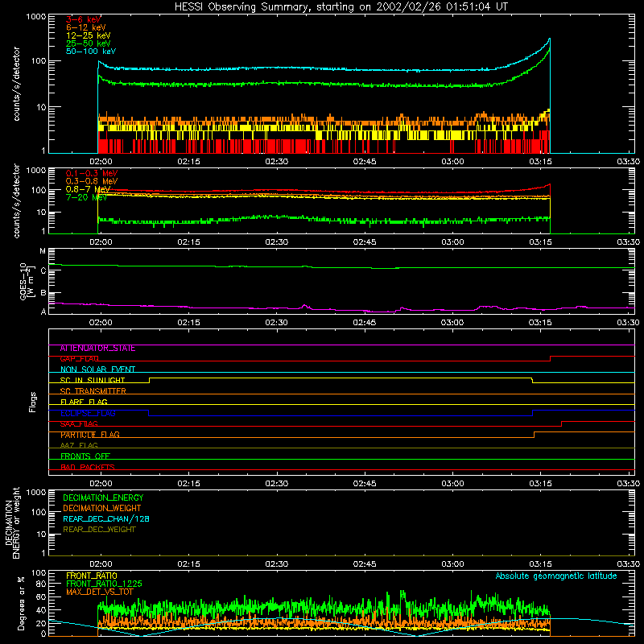Click the yellow FRONT_RATIO legend label

tap(92, 576)
